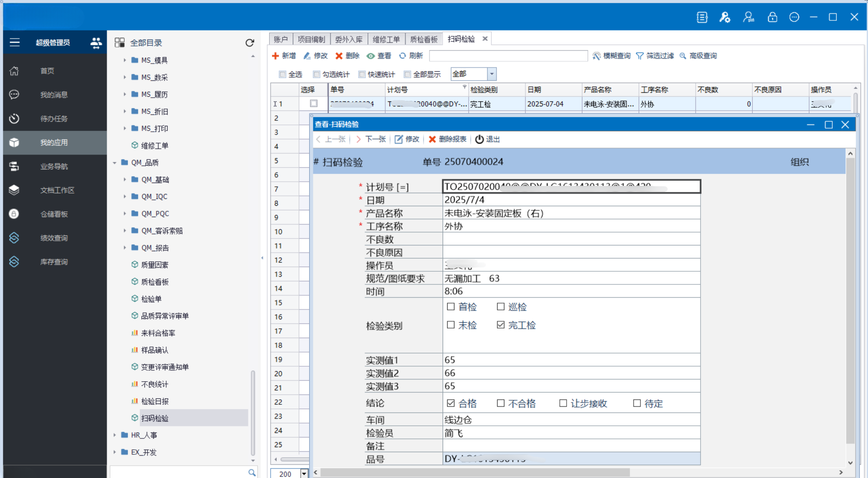Enable the 首检 inspection type checkbox
Viewport: 868px width, 478px height.
pos(451,307)
